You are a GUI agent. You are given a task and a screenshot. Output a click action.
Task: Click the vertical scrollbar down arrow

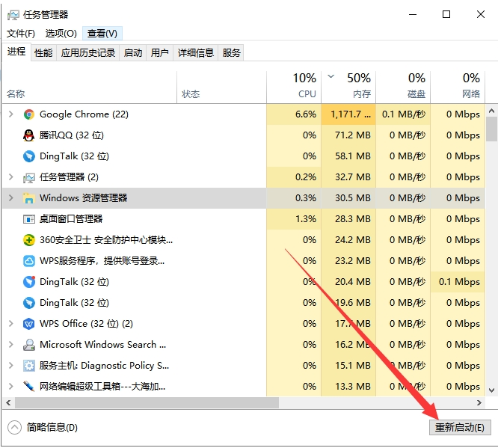tap(491, 390)
